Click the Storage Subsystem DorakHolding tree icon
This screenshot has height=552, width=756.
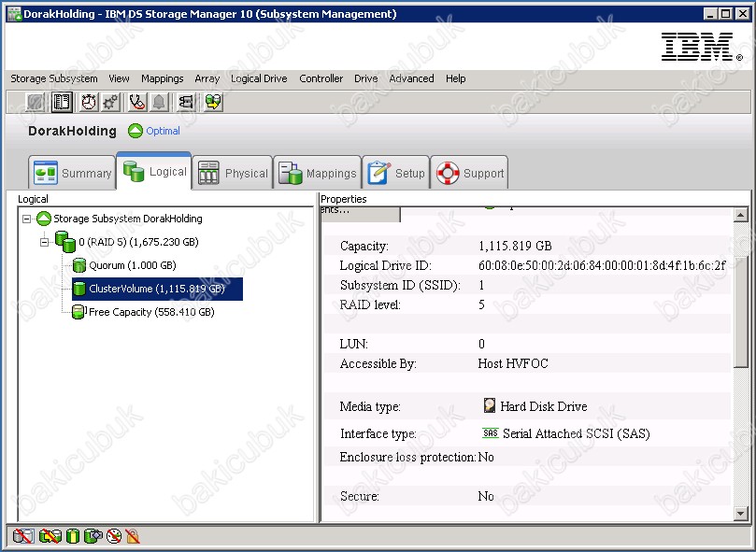tap(44, 219)
